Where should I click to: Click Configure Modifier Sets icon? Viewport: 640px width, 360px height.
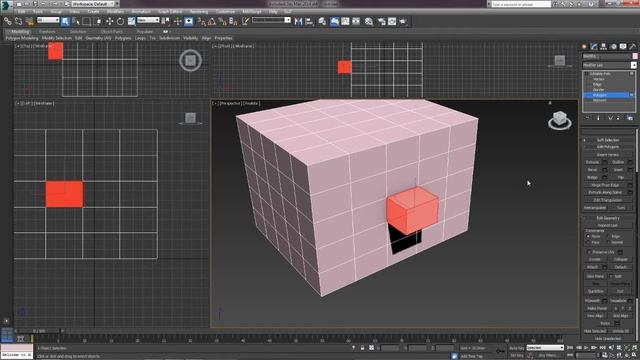click(630, 118)
